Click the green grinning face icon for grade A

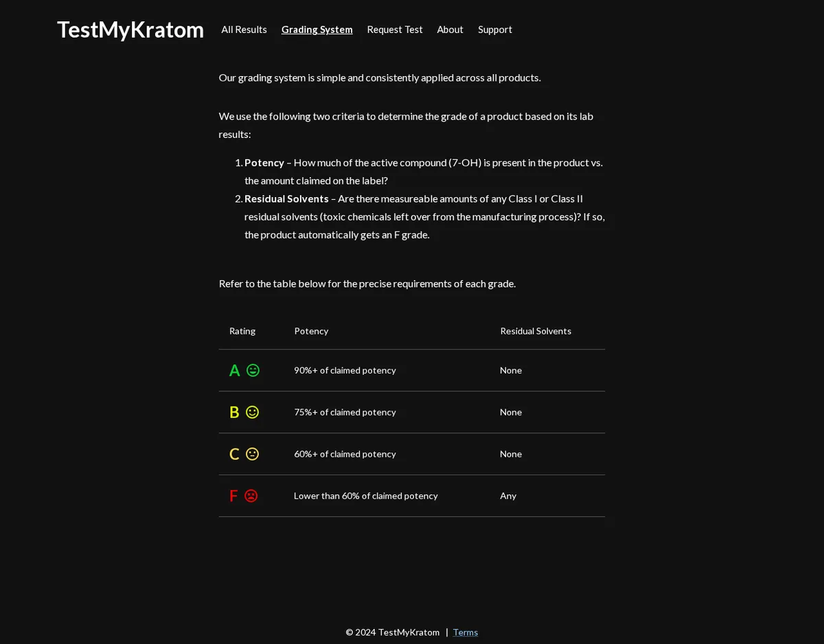pyautogui.click(x=253, y=370)
